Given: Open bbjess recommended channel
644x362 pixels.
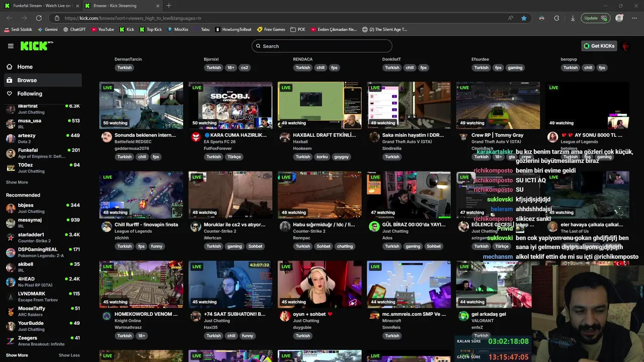Looking at the screenshot, I should [43, 208].
